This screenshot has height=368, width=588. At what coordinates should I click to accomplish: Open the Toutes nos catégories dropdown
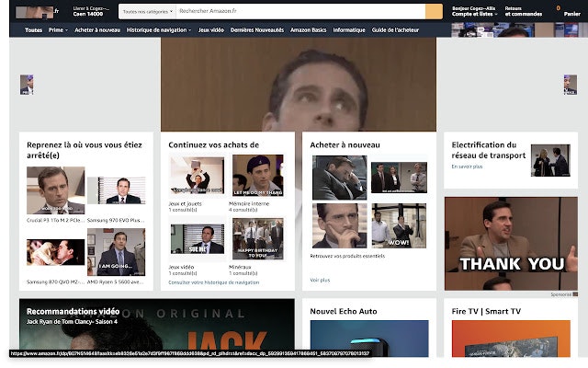pos(147,12)
